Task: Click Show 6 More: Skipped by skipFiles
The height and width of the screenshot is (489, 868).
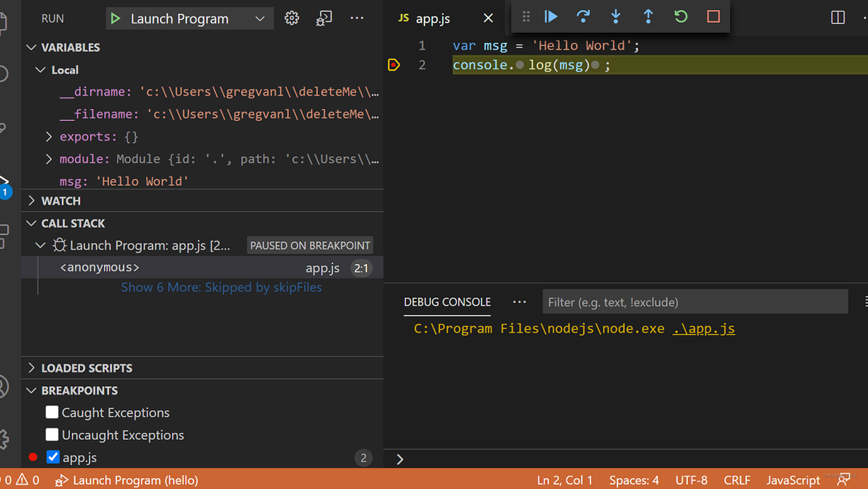Action: 221,287
